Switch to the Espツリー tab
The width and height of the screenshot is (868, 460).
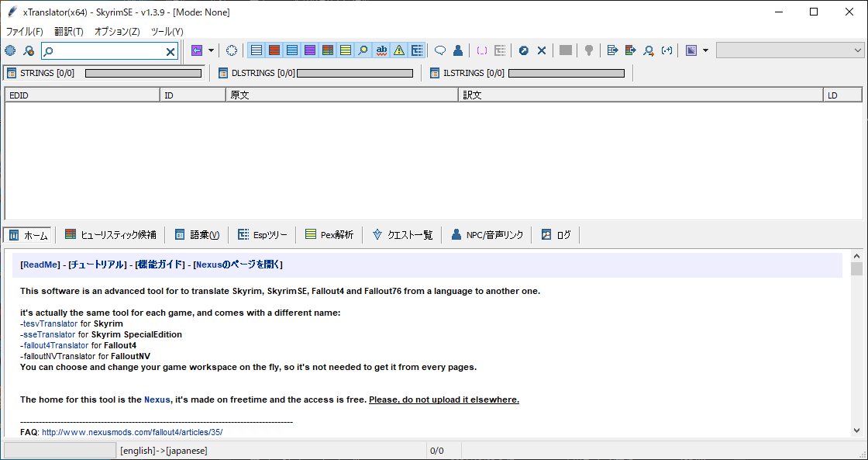pyautogui.click(x=263, y=235)
